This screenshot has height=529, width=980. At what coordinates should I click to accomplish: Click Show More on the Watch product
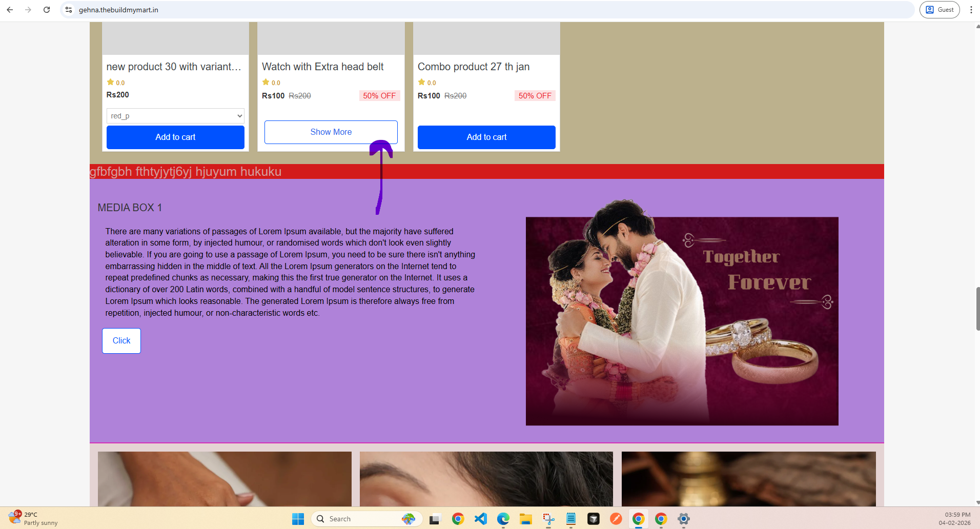(x=331, y=132)
